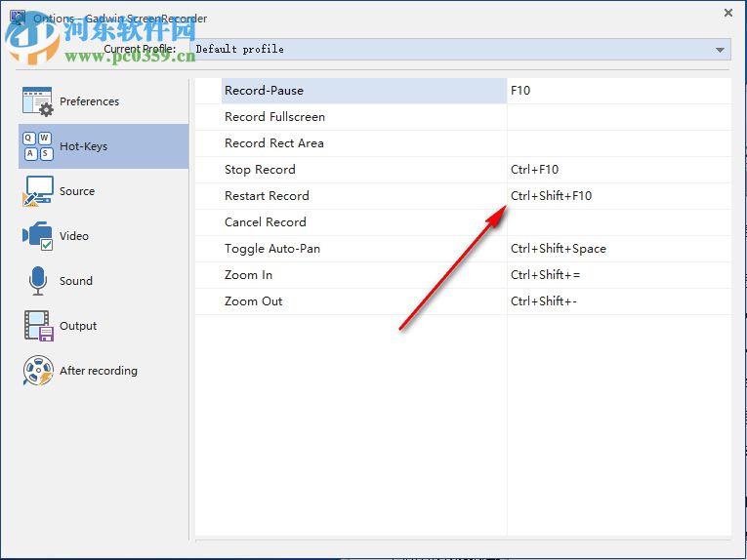747x560 pixels.
Task: Click the Ctrl+F10 shortcut value cell
Action: (619, 170)
